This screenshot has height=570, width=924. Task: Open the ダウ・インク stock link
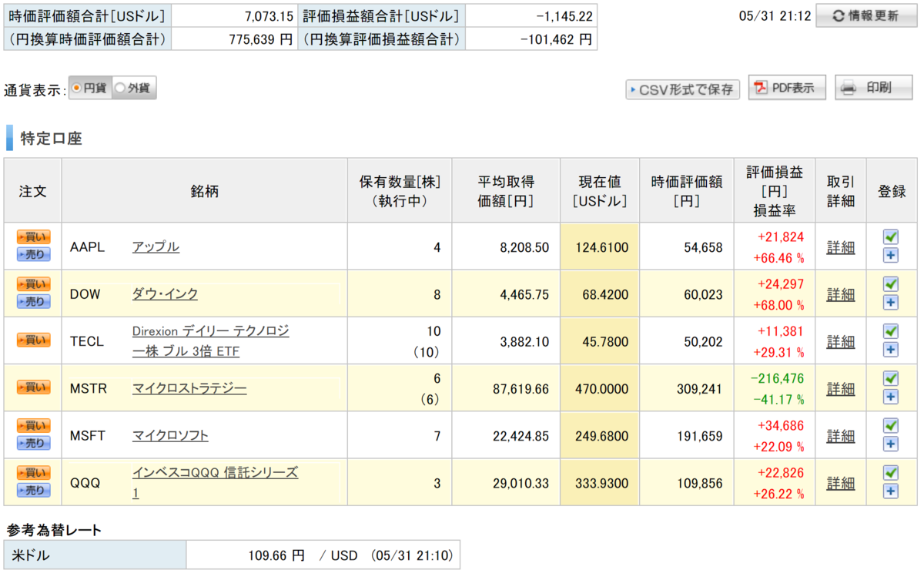[x=165, y=293]
